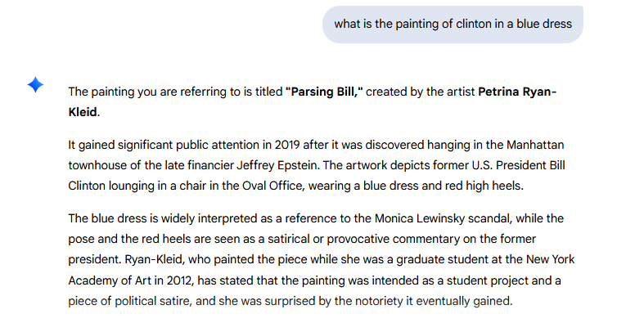Click the blue Gemini sparkle icon
Viewport: 644px width, 323px height.
click(x=36, y=84)
